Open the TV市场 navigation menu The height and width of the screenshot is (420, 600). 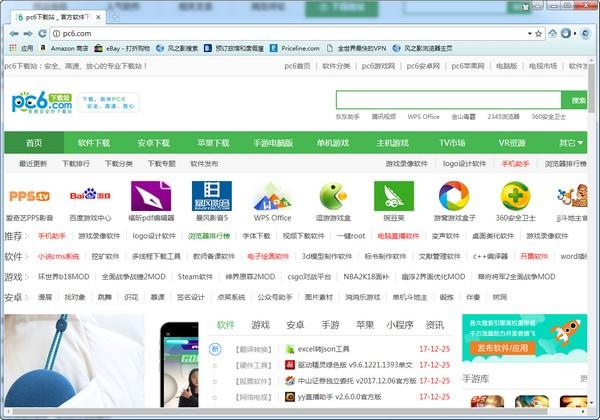452,143
